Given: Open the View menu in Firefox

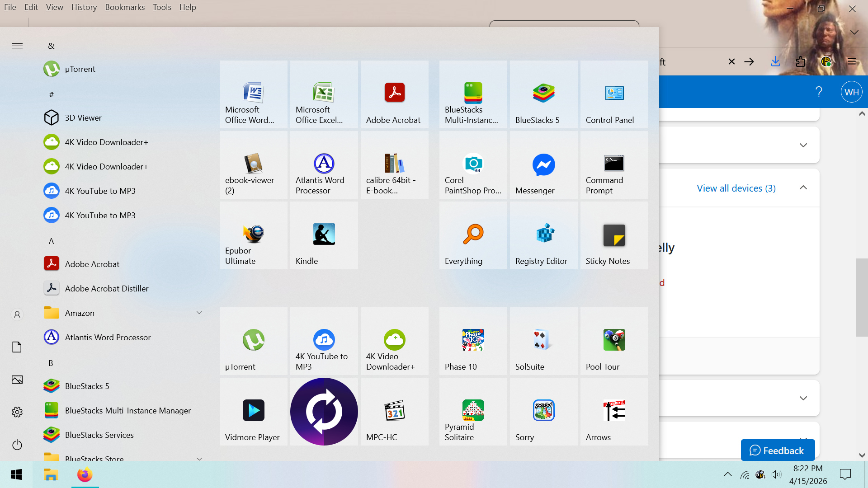Looking at the screenshot, I should (x=55, y=7).
